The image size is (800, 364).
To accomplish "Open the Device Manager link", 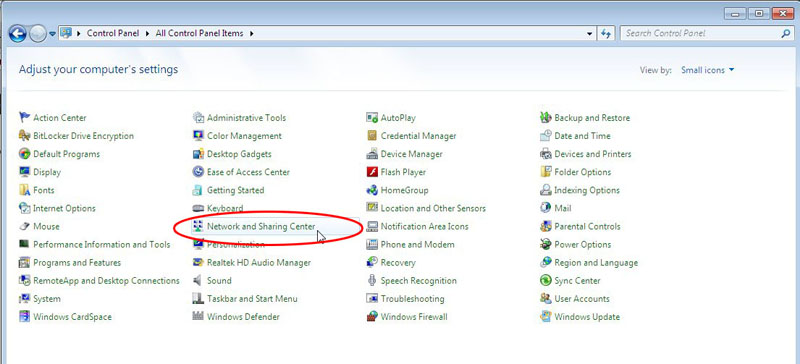I will click(x=411, y=154).
